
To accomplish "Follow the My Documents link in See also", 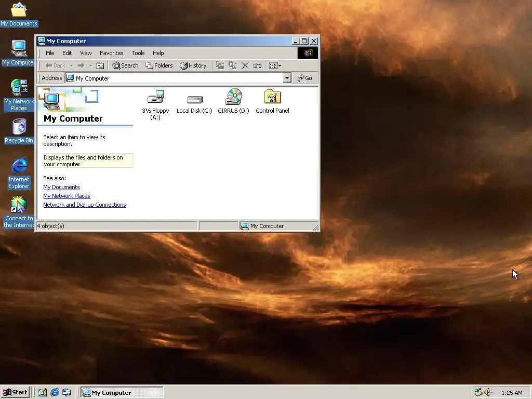I will click(x=61, y=187).
